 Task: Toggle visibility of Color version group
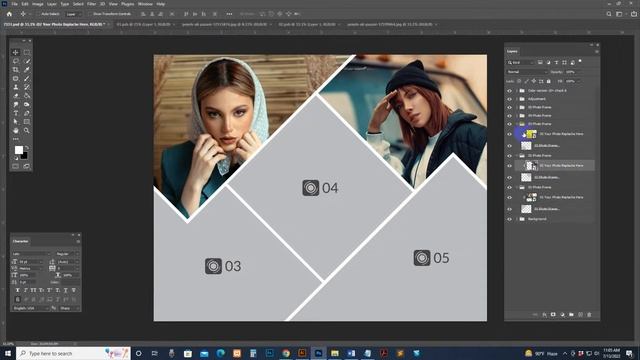coord(509,91)
